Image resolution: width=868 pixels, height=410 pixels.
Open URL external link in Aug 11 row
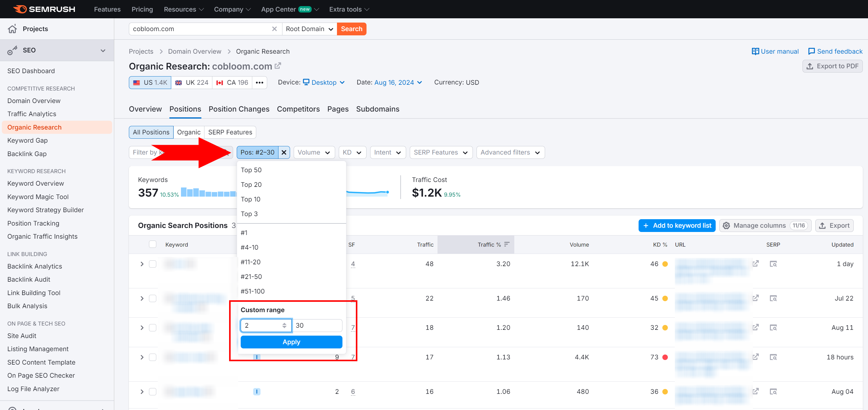[x=756, y=327]
